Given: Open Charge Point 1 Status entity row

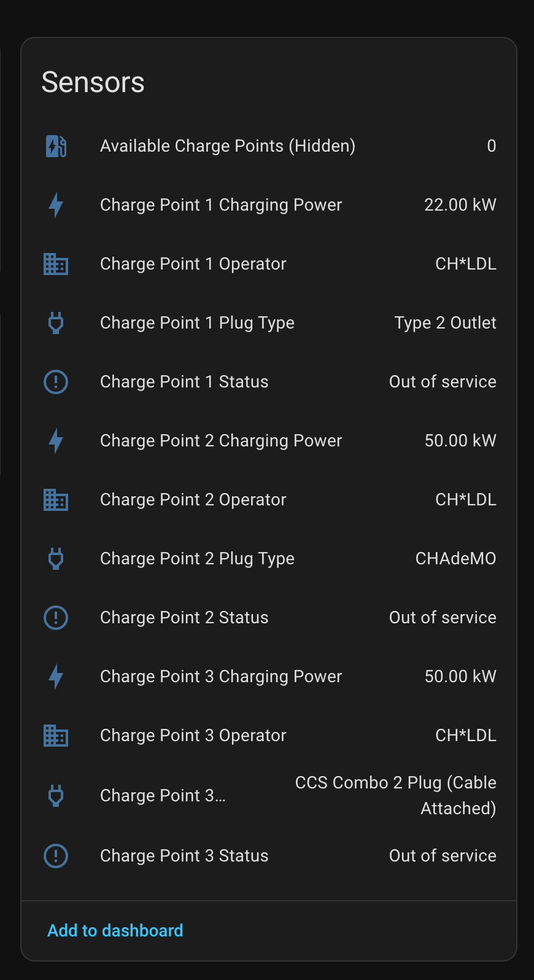Looking at the screenshot, I should point(269,382).
